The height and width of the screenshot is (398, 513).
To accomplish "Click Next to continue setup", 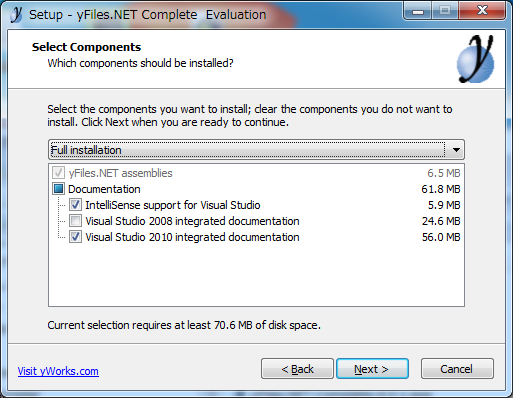I will 372,369.
